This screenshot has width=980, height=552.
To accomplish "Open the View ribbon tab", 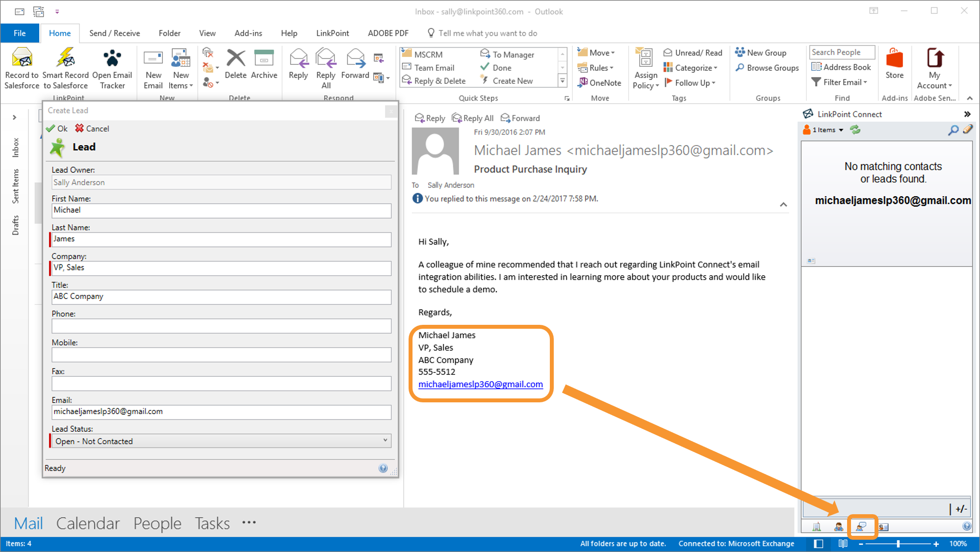I will [207, 33].
